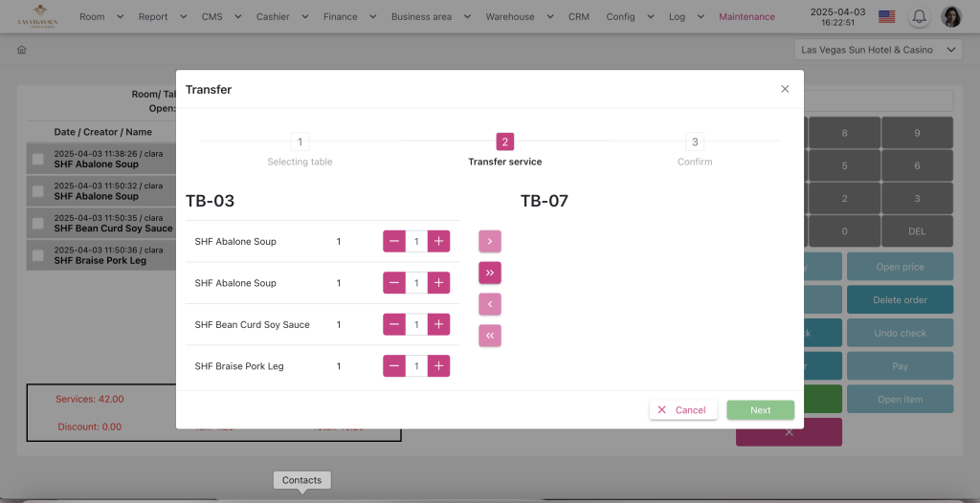Expand the Las Vegas Sun Hotel dropdown

coord(878,50)
